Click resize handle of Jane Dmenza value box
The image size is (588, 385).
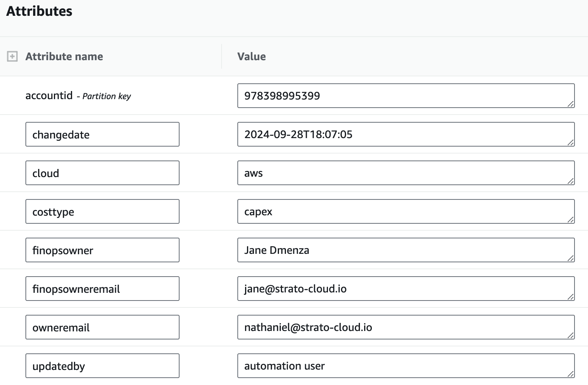coord(571,258)
